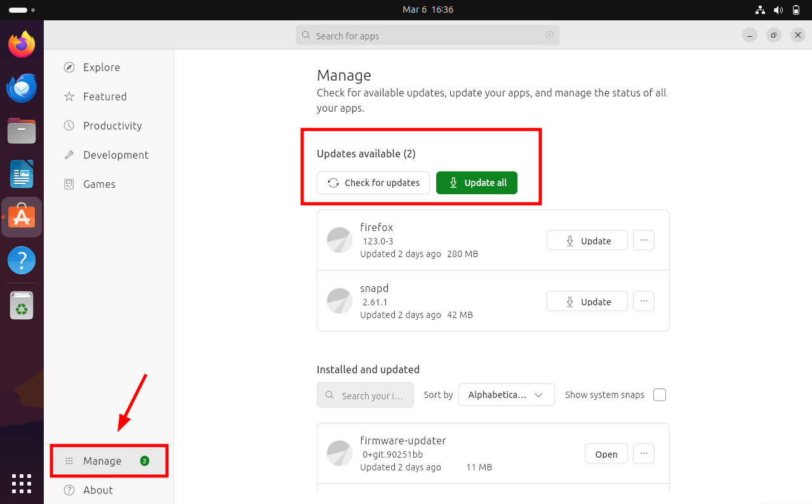Open more options menu for firefox
812x504 pixels.
[644, 240]
